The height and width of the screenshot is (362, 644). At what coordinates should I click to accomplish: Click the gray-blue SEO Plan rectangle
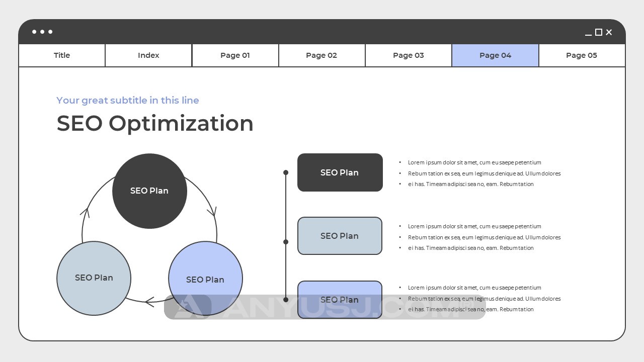[340, 236]
